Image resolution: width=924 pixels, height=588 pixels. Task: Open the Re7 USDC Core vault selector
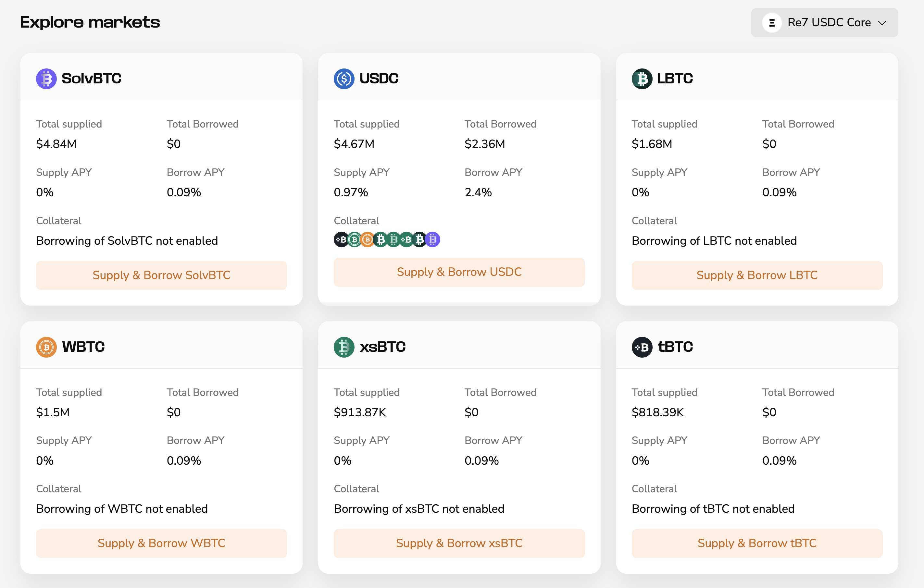pos(824,23)
